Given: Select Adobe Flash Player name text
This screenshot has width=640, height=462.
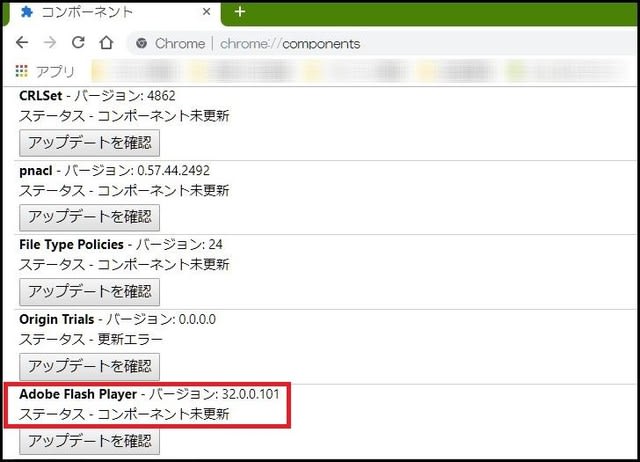Looking at the screenshot, I should (x=78, y=394).
